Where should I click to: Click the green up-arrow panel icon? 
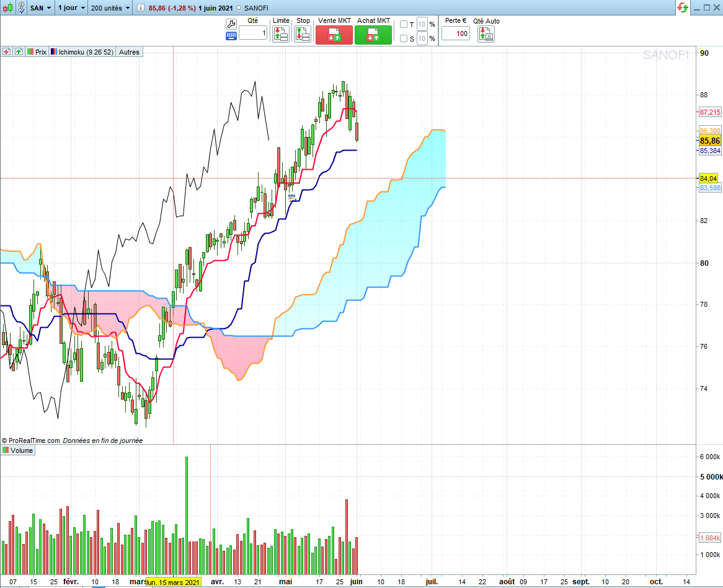point(19,51)
